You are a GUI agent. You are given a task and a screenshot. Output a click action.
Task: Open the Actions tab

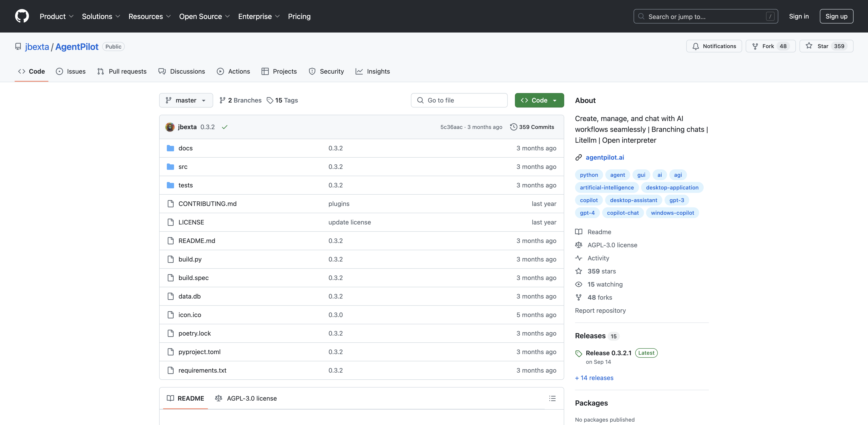coord(233,71)
